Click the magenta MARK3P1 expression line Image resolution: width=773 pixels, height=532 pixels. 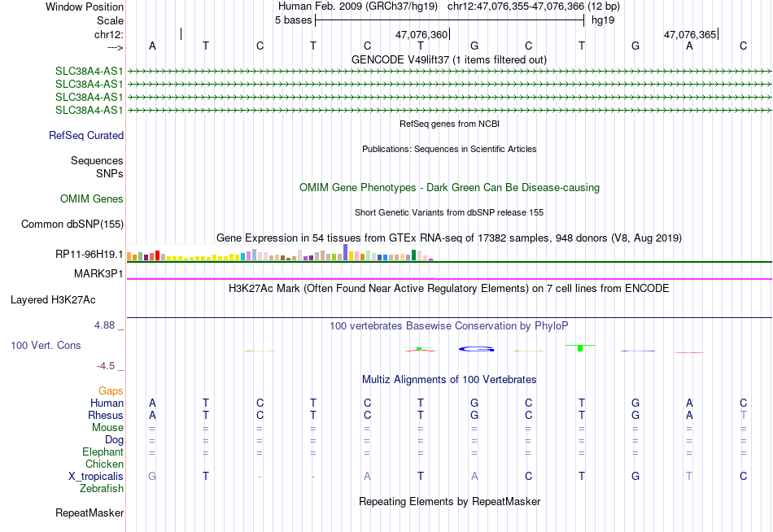(449, 279)
